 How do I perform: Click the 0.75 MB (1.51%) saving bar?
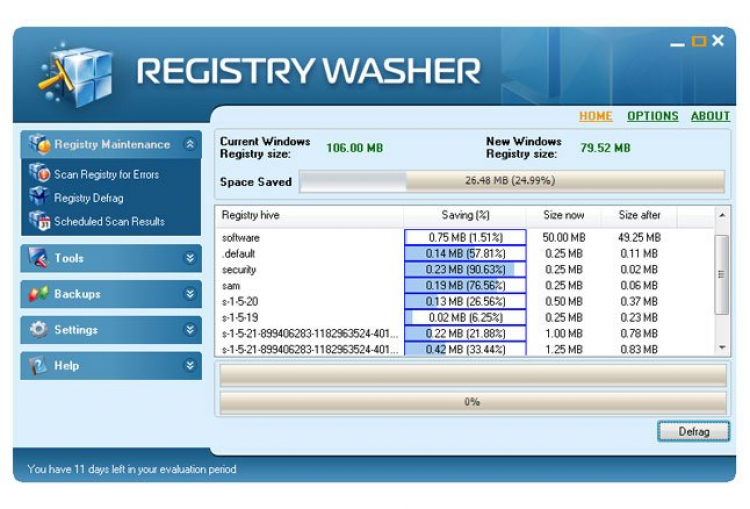click(465, 237)
